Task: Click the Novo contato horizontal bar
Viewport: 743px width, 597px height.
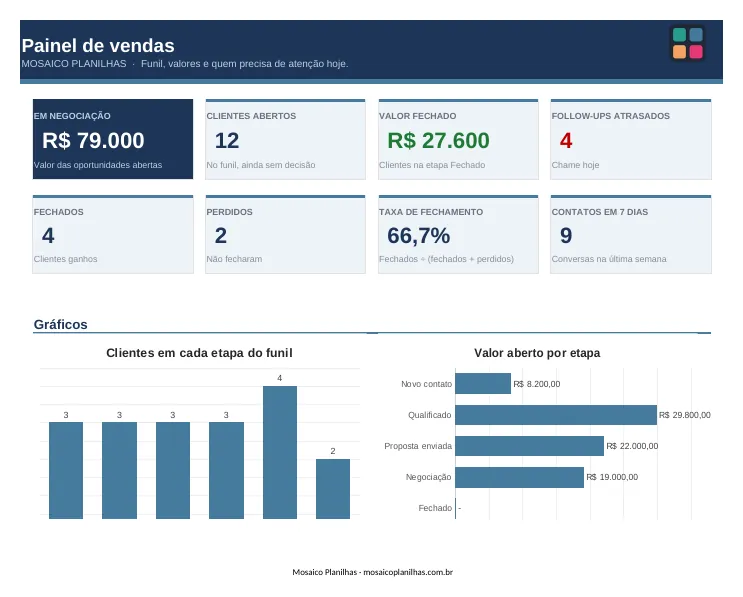Action: coord(483,384)
